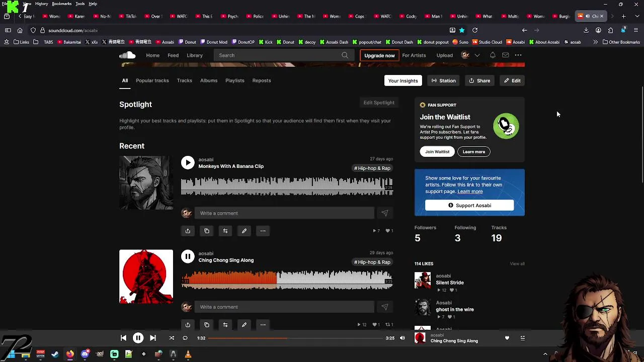Play Monkeys With A Banana Clip

tap(188, 162)
